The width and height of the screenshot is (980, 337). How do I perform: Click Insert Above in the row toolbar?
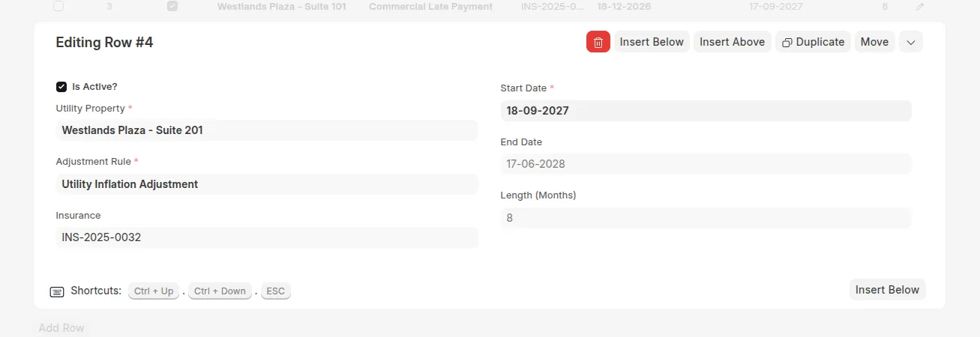[733, 42]
